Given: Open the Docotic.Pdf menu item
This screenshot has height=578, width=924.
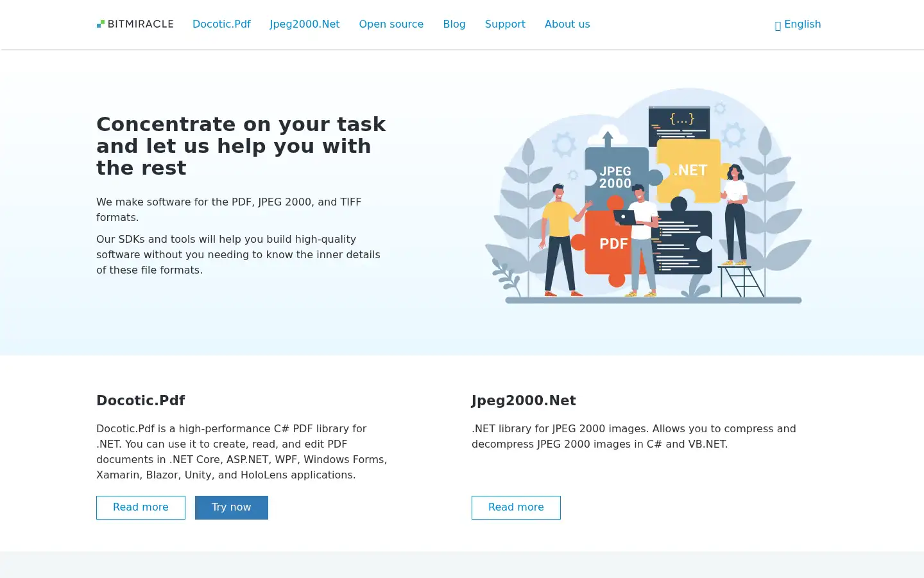Looking at the screenshot, I should click(221, 24).
